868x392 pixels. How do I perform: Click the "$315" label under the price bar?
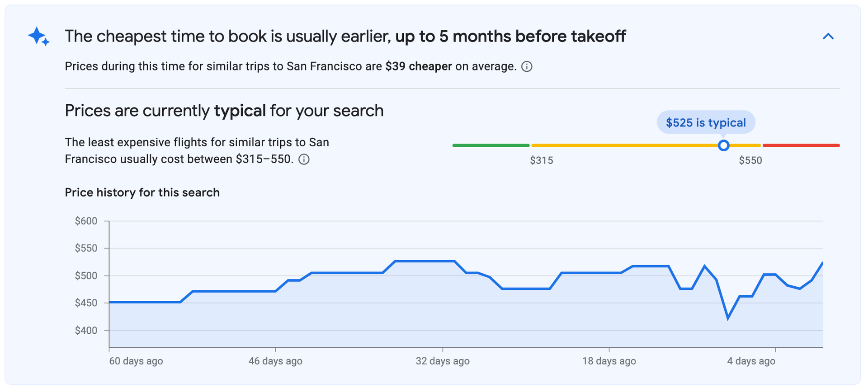(x=542, y=160)
